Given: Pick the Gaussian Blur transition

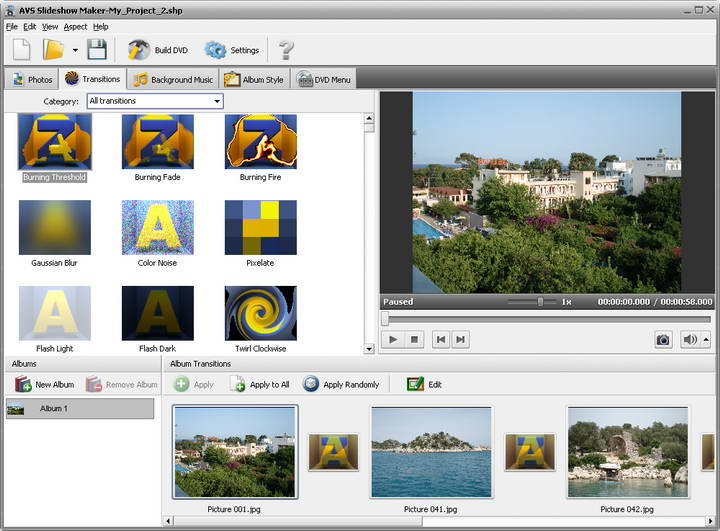Looking at the screenshot, I should (55, 234).
